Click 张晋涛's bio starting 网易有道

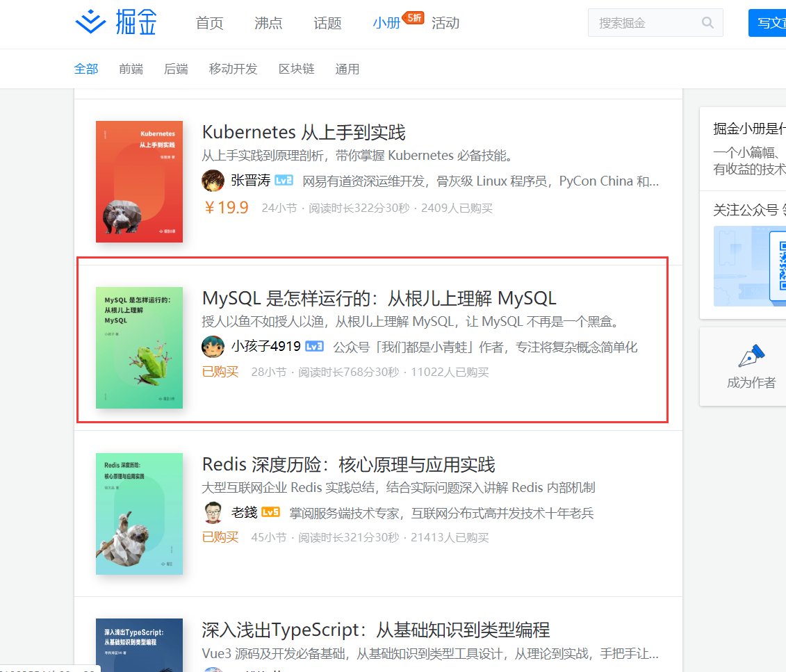(x=481, y=181)
